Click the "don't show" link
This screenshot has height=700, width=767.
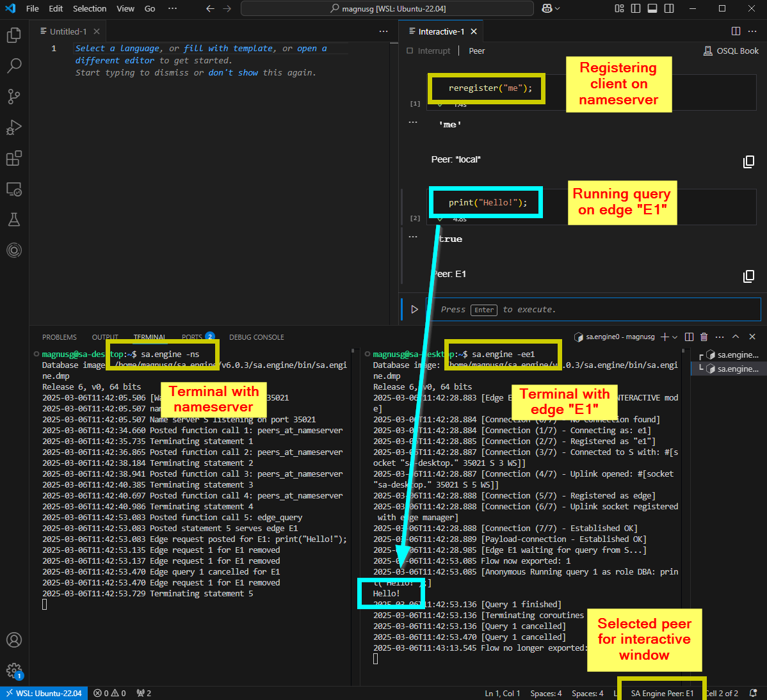point(233,72)
